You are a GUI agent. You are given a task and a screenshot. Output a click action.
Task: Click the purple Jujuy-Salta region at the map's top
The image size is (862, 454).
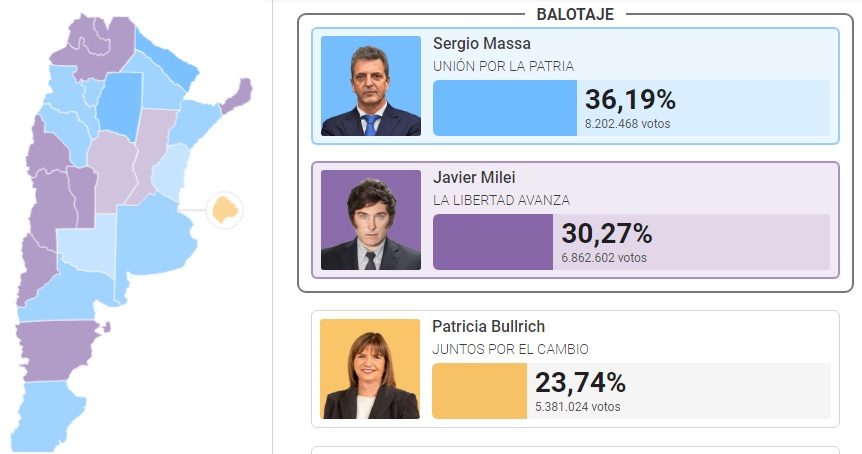click(x=93, y=49)
